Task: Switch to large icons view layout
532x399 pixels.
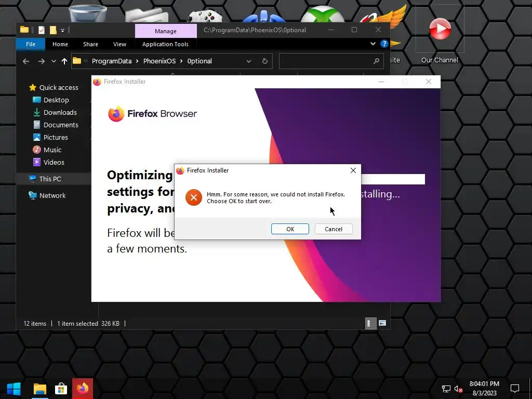Action: point(382,323)
